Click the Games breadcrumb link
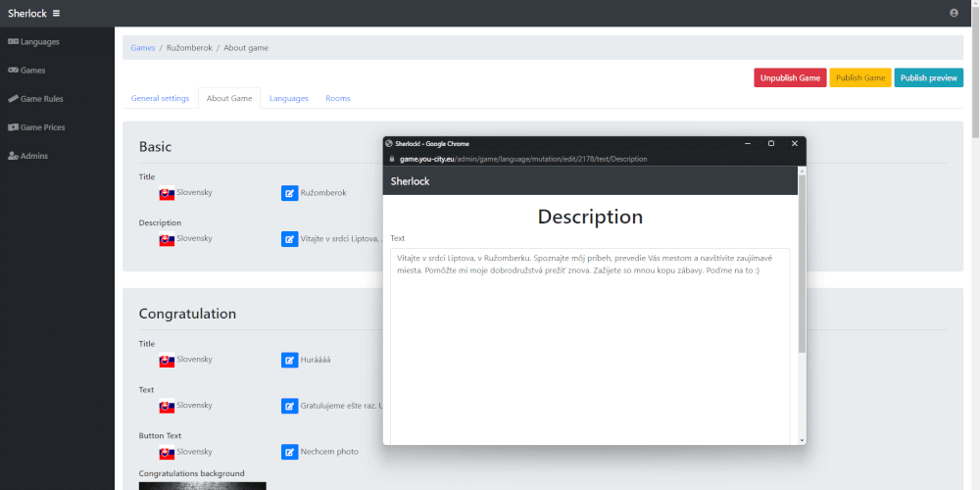980x490 pixels. click(x=143, y=48)
